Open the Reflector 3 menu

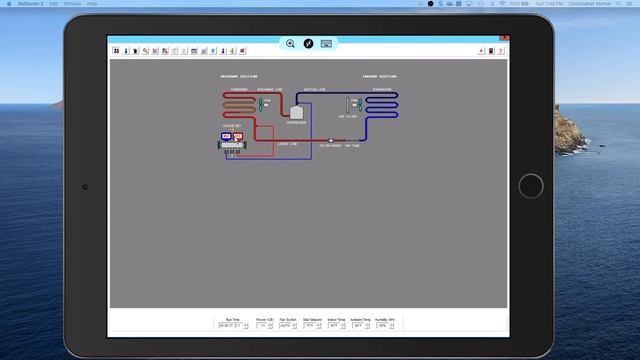tap(30, 4)
